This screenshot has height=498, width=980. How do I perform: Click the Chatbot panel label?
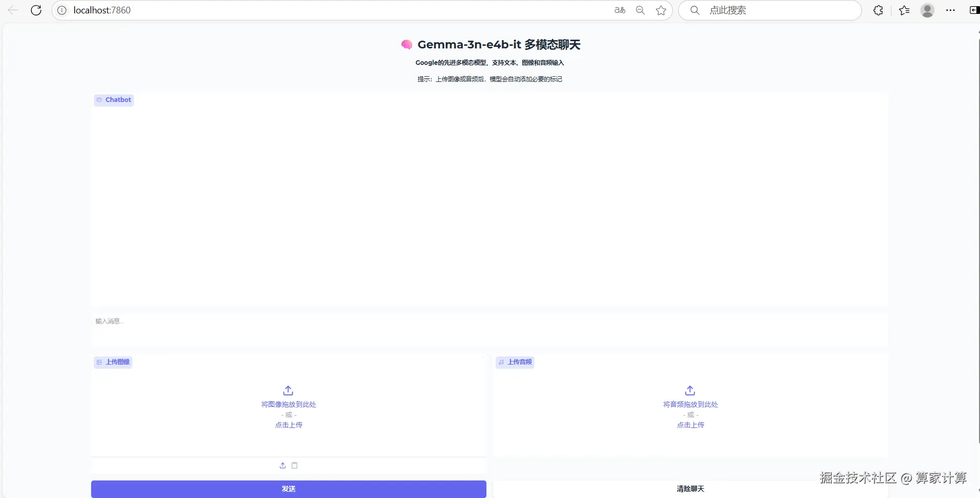pyautogui.click(x=114, y=100)
